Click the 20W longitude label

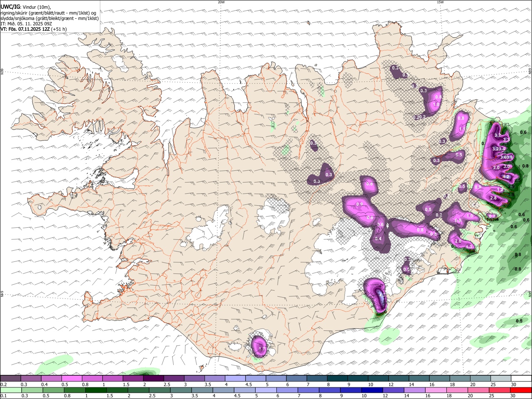tap(221, 2)
